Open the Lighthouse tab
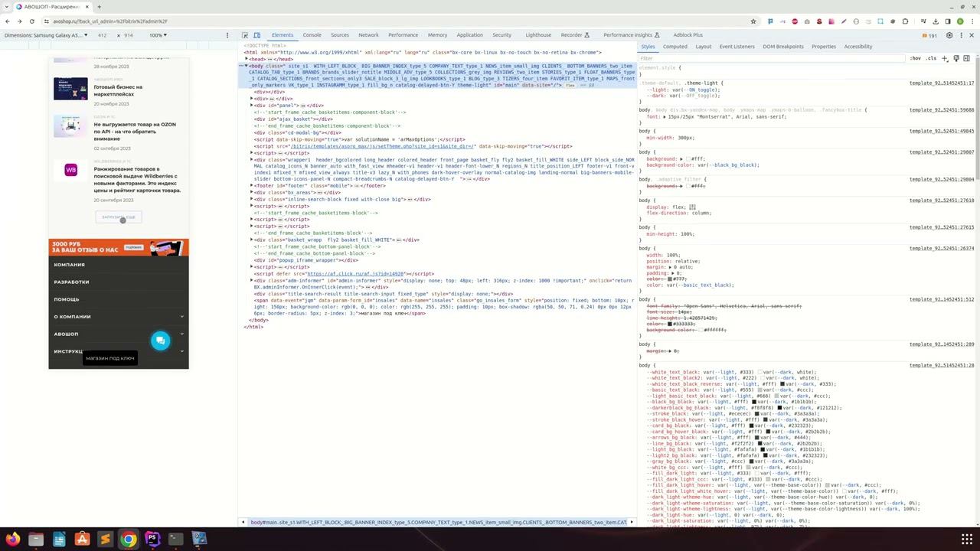The height and width of the screenshot is (551, 980). [x=538, y=35]
